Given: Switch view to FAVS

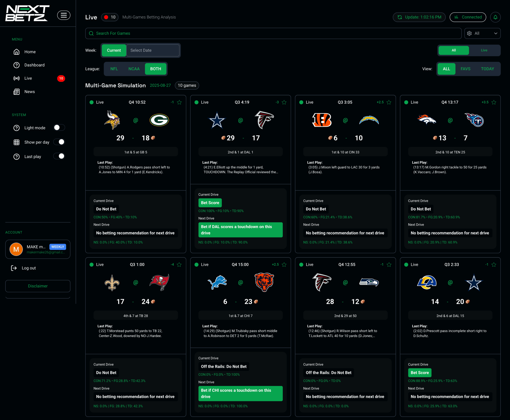Looking at the screenshot, I should [465, 69].
